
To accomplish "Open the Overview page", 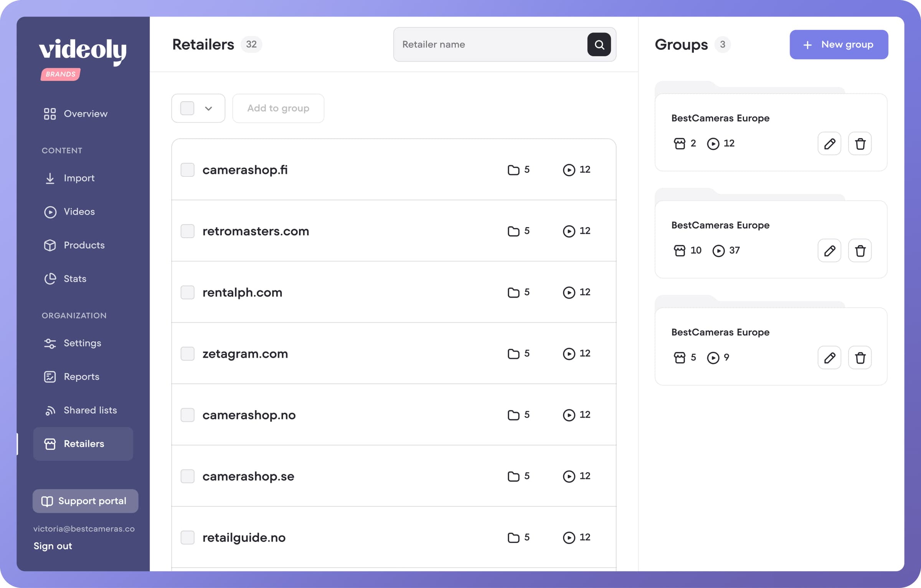I will 76,114.
